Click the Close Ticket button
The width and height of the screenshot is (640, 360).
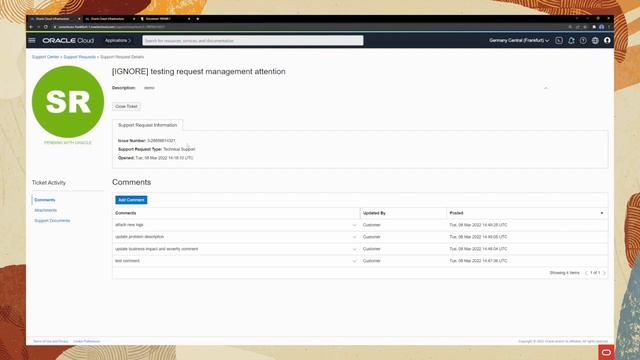click(x=127, y=106)
